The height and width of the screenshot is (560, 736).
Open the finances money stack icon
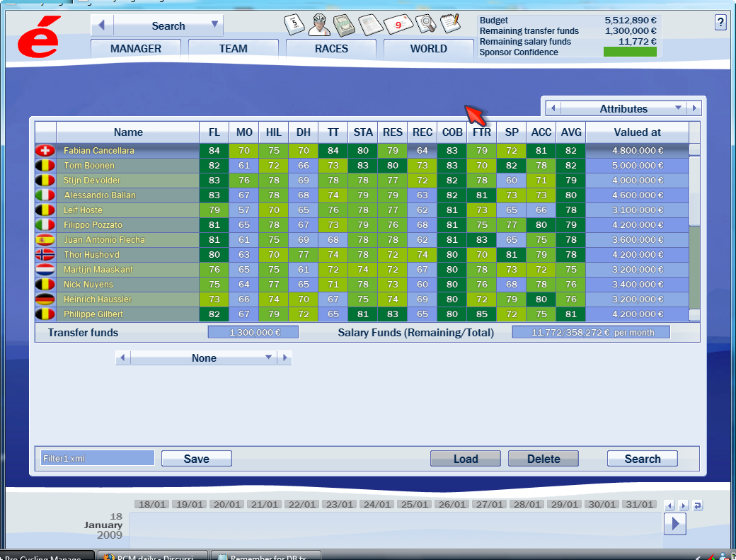(344, 25)
